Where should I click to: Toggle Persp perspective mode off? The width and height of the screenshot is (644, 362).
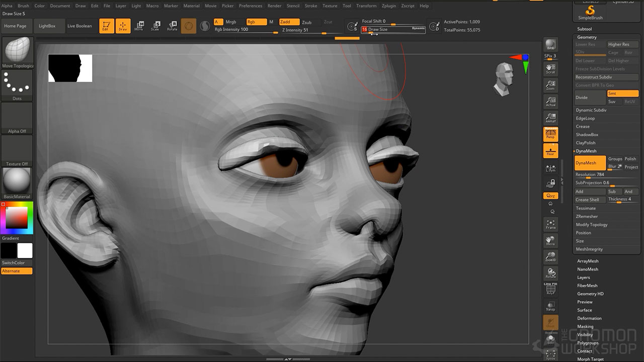click(x=550, y=134)
